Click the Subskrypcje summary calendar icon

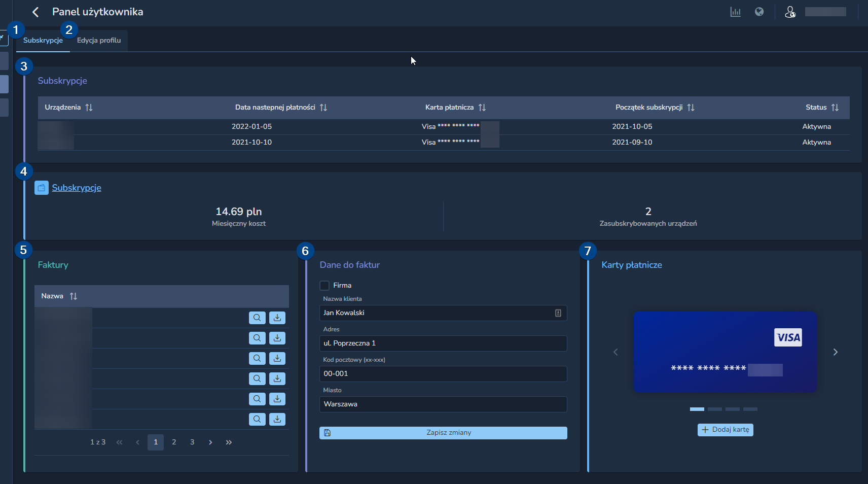(42, 188)
